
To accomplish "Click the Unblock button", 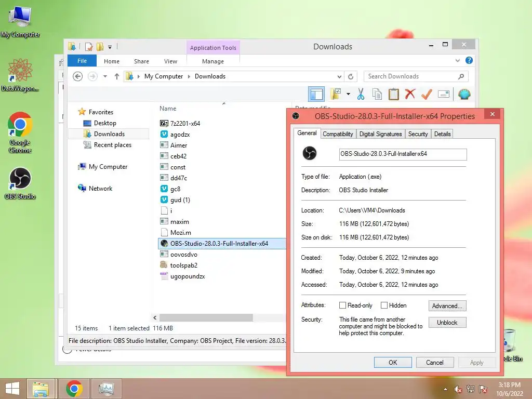I will point(447,322).
